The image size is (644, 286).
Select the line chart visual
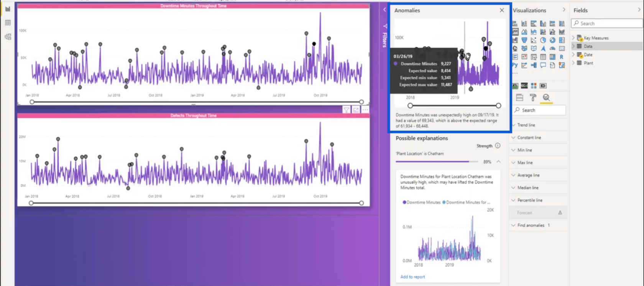click(515, 32)
